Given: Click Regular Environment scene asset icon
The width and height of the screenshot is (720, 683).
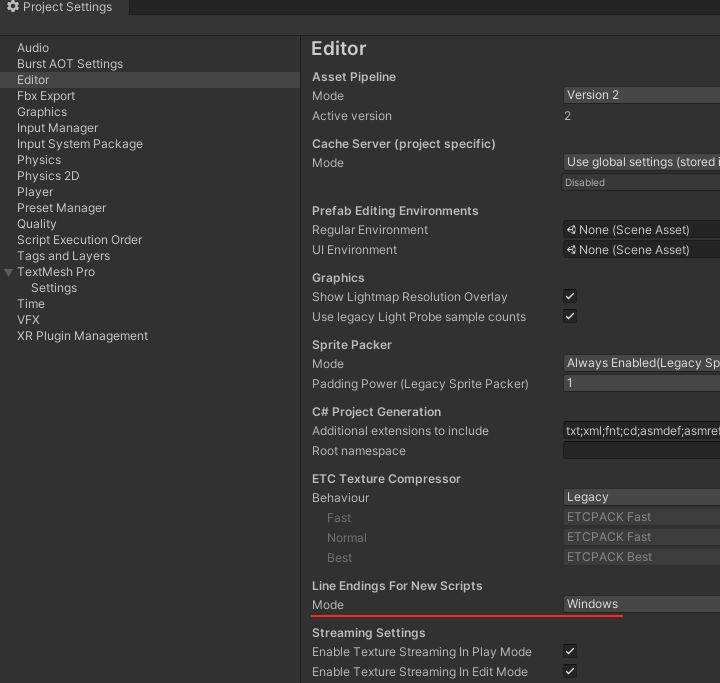Looking at the screenshot, I should click(x=571, y=230).
